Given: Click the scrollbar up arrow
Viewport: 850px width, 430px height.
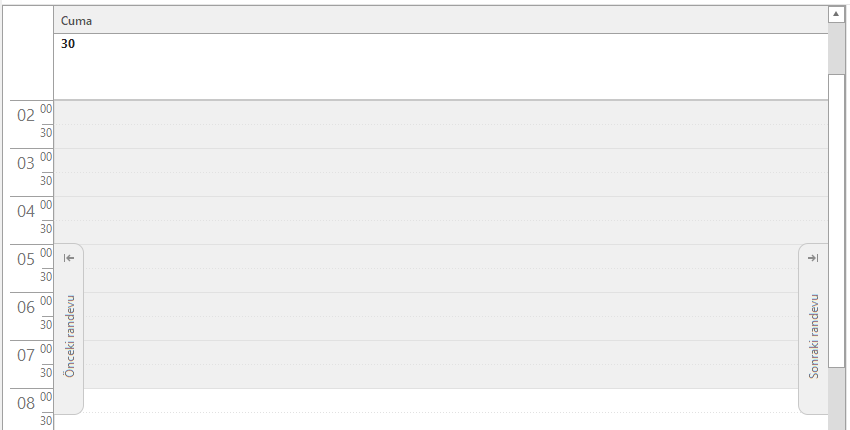Looking at the screenshot, I should click(x=836, y=14).
